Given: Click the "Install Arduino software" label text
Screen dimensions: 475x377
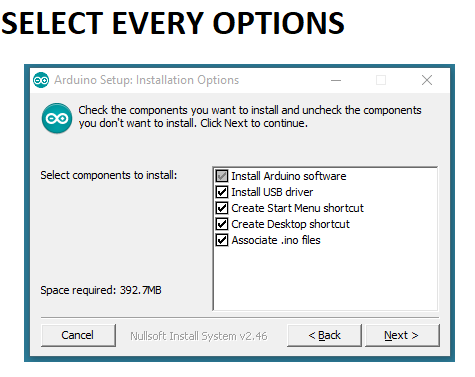Looking at the screenshot, I should coord(289,176).
